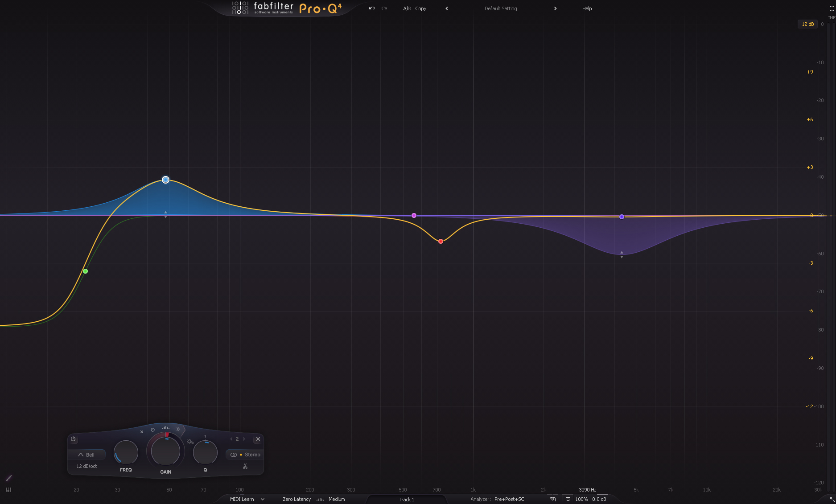Open the Zero Latency processing mode menu
Viewport: 836px width, 504px height.
click(297, 499)
